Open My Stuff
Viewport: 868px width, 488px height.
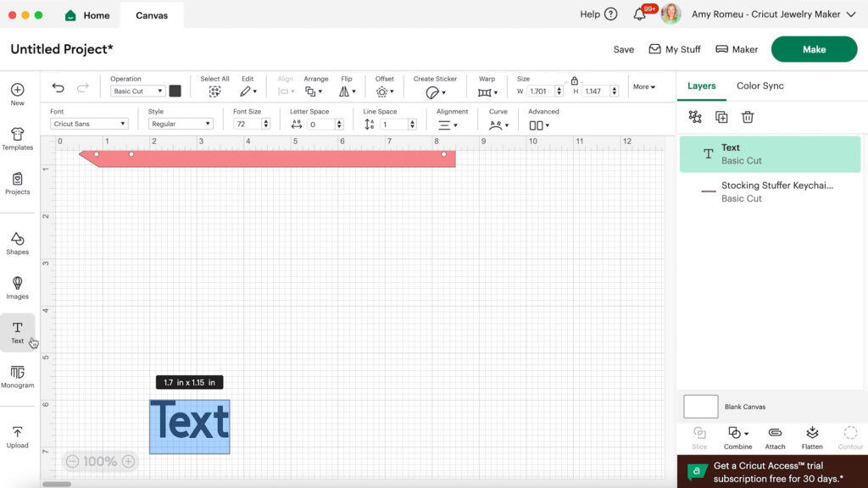(674, 49)
